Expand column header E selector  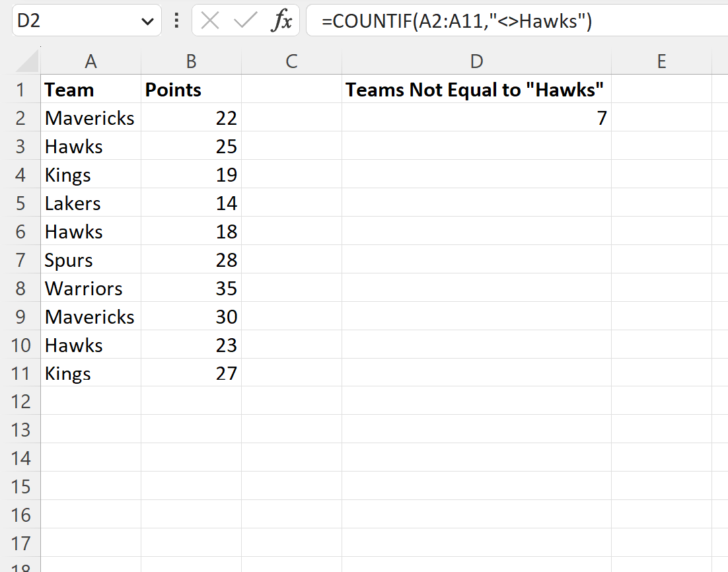pyautogui.click(x=661, y=61)
